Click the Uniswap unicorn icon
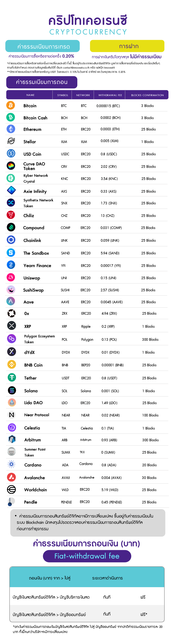Screen dimensions: 176x644 click(11, 278)
